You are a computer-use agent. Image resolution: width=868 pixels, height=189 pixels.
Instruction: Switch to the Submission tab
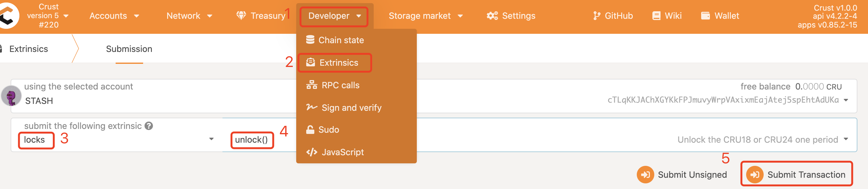point(129,49)
